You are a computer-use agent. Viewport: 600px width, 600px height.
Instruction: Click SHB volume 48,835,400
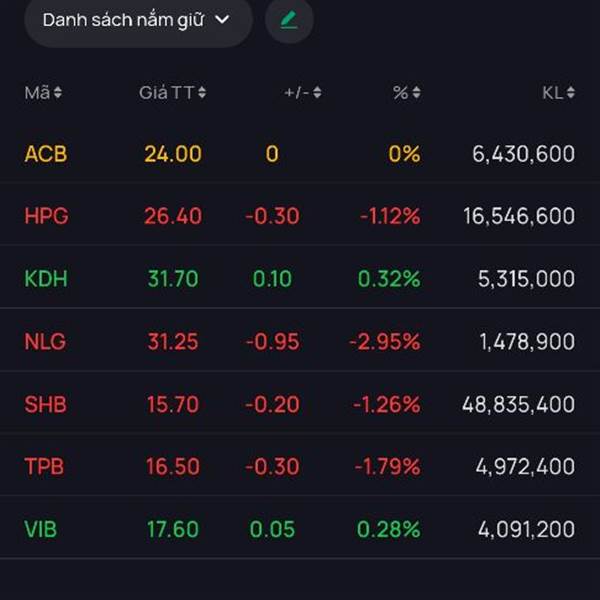[518, 404]
